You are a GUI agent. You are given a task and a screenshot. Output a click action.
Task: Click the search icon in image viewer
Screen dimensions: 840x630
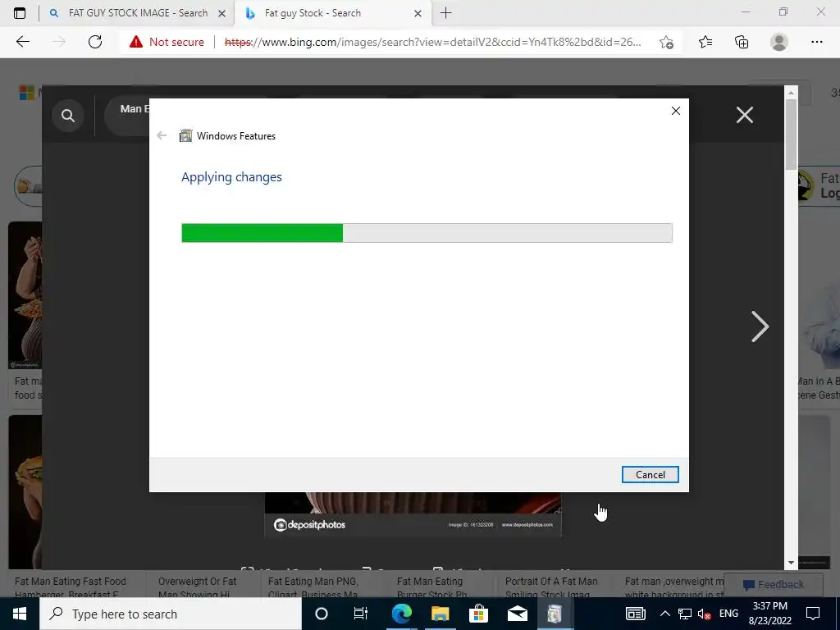point(68,115)
